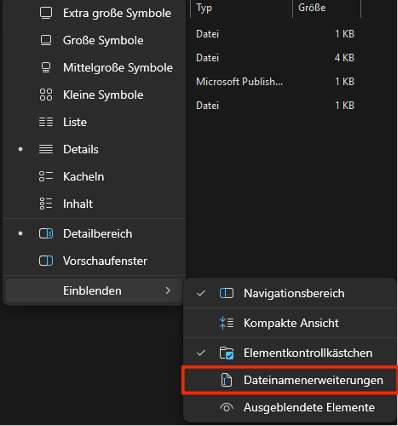
Task: Click the Datei entry in the 4 KB row
Action: [207, 58]
